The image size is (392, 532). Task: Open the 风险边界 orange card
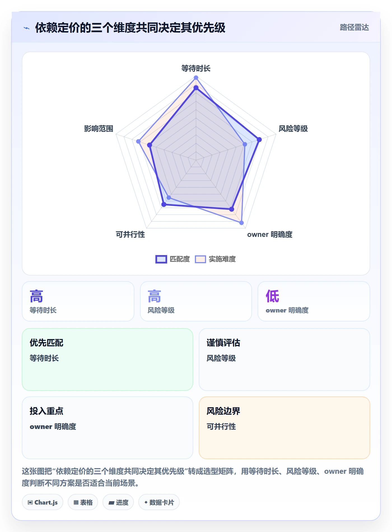click(284, 428)
